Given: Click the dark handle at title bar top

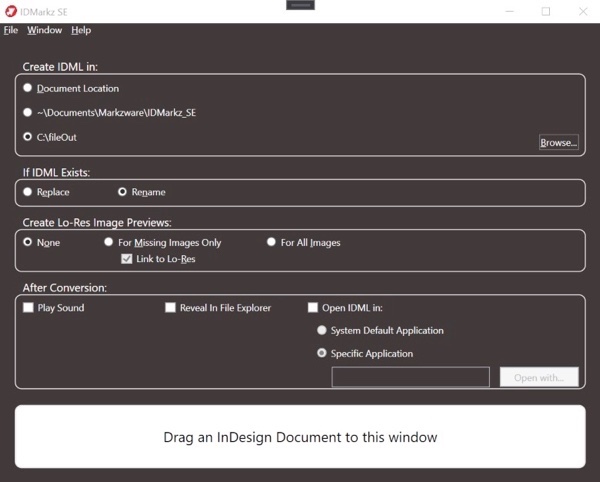Looking at the screenshot, I should point(300,5).
